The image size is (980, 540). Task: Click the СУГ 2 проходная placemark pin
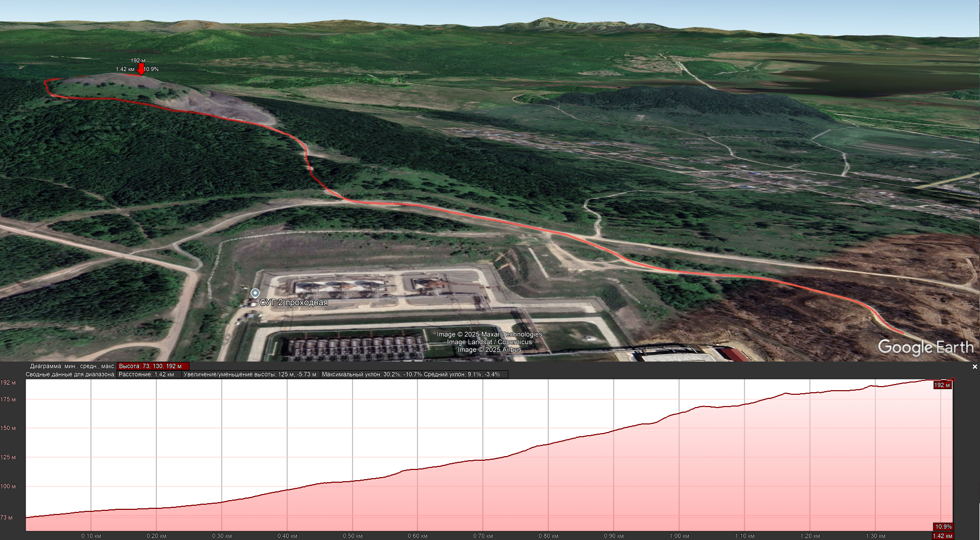coord(255,293)
